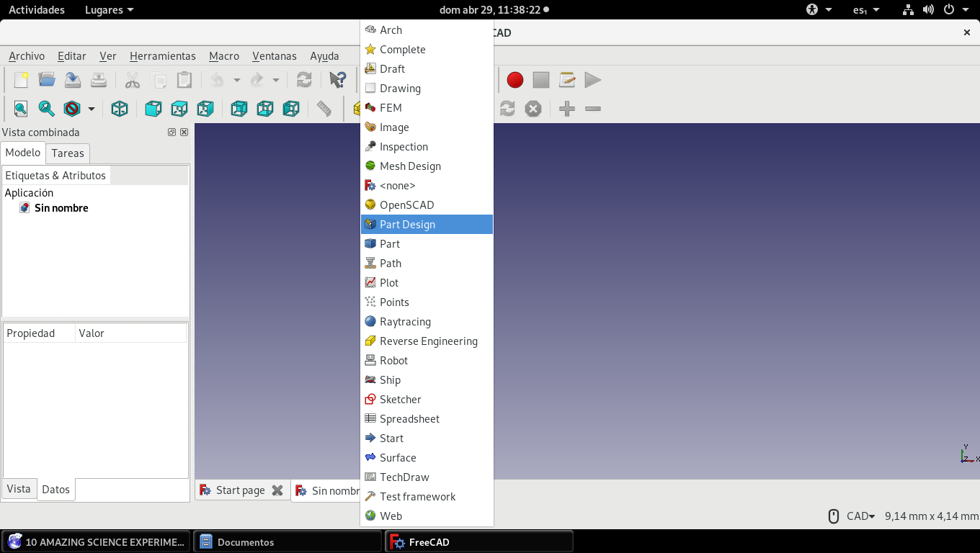Switch to the Tareas tab
Screen dimensions: 980x553
(x=68, y=153)
